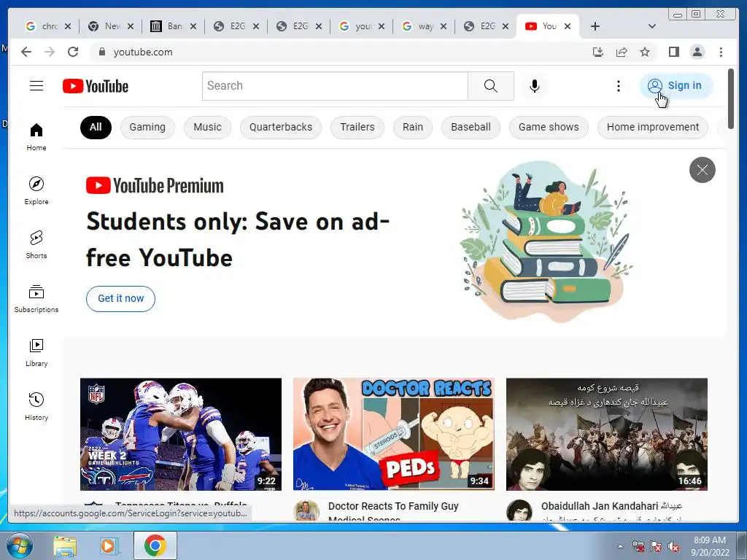747x560 pixels.
Task: Activate voice search microphone
Action: click(x=535, y=86)
